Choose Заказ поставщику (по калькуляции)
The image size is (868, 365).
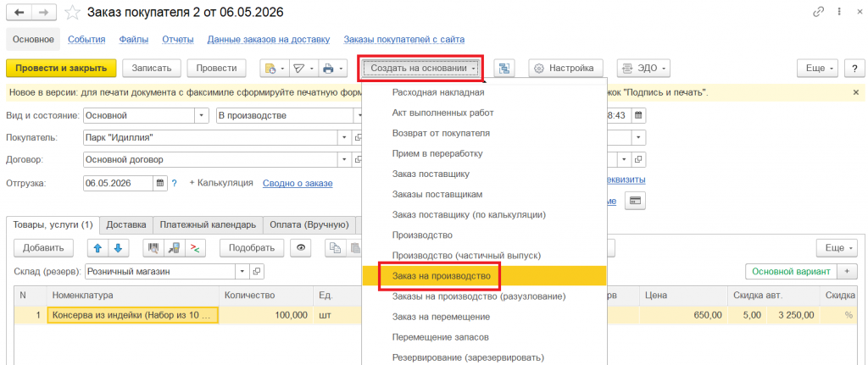pos(484,214)
